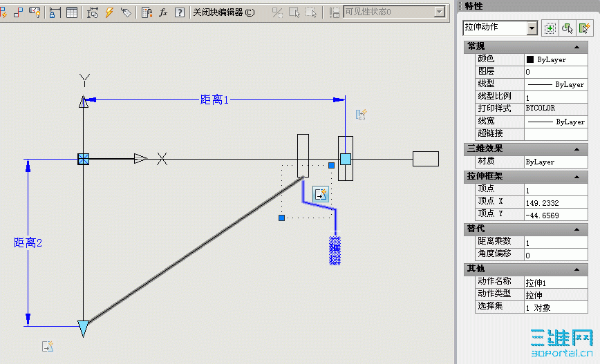Select the action icon beside 距离1 dimension
600x364 pixels.
click(x=362, y=115)
